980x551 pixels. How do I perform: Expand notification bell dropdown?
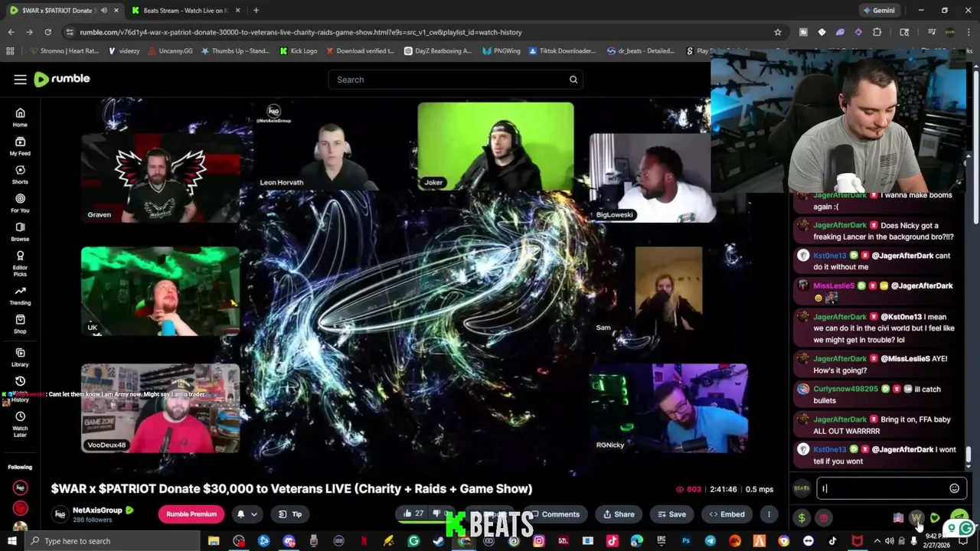[x=254, y=514]
